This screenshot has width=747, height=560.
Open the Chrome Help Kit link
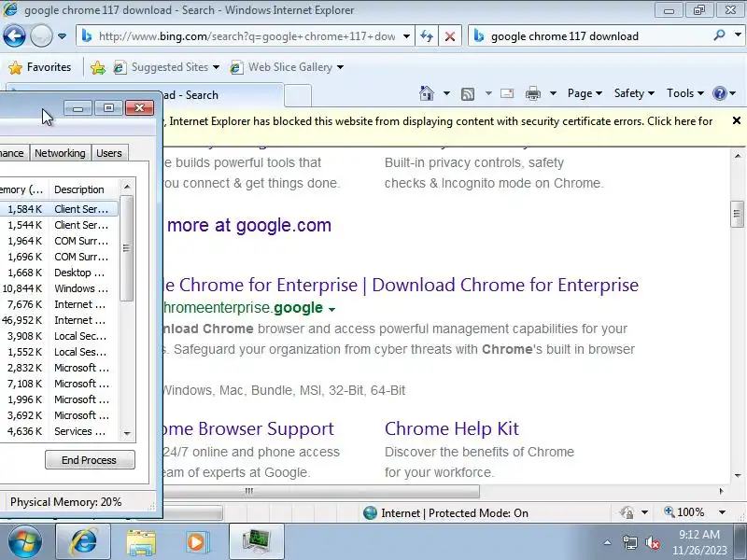[452, 428]
